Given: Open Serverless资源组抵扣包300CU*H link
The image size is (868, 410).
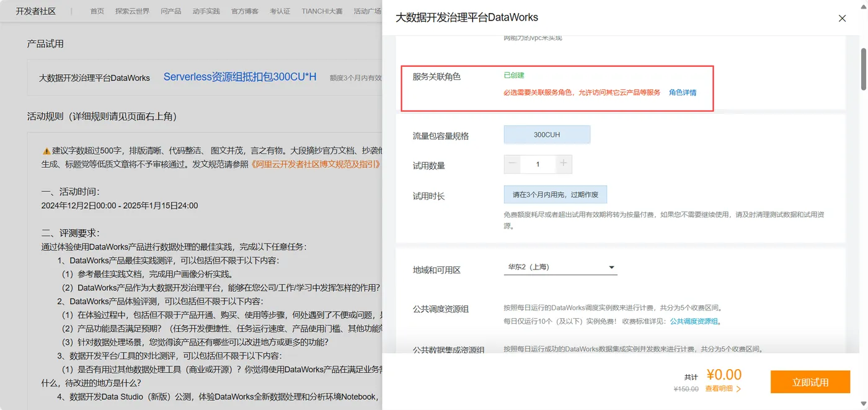Looking at the screenshot, I should (240, 77).
